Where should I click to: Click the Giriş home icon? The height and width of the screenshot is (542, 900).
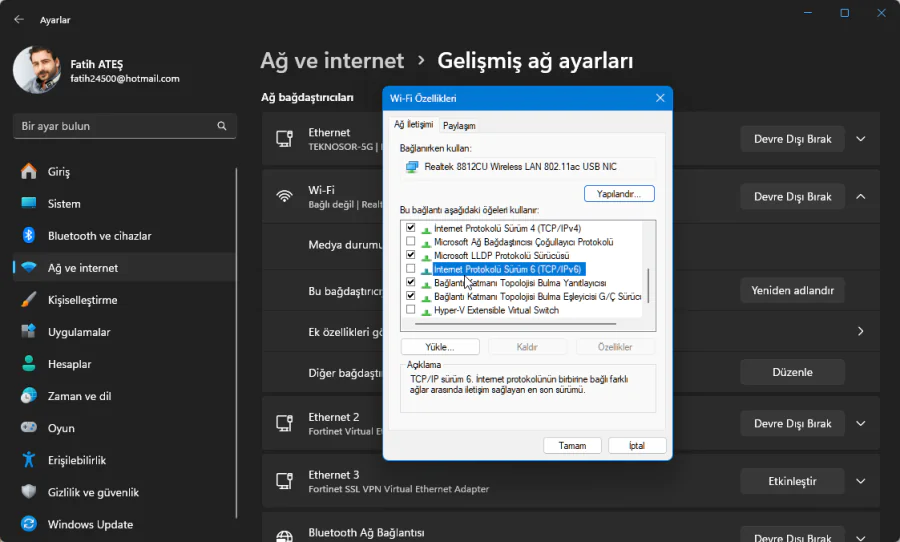(x=28, y=171)
